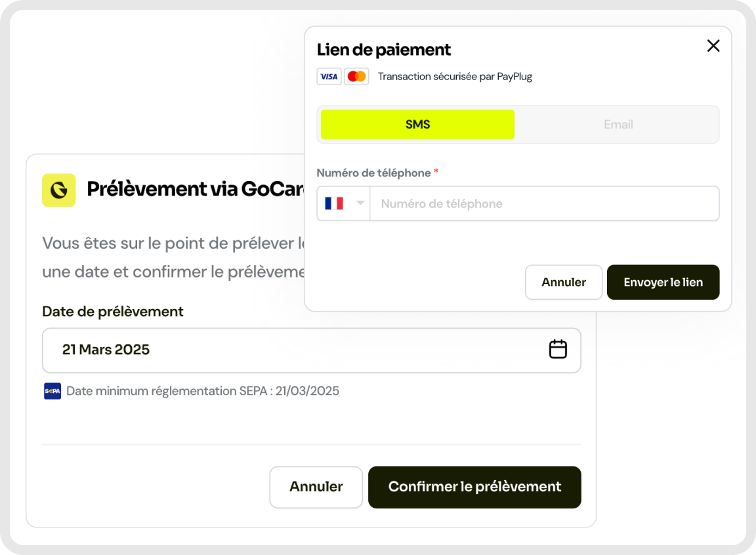Click Envoyer le lien button
This screenshot has height=555, width=756.
pyautogui.click(x=663, y=282)
